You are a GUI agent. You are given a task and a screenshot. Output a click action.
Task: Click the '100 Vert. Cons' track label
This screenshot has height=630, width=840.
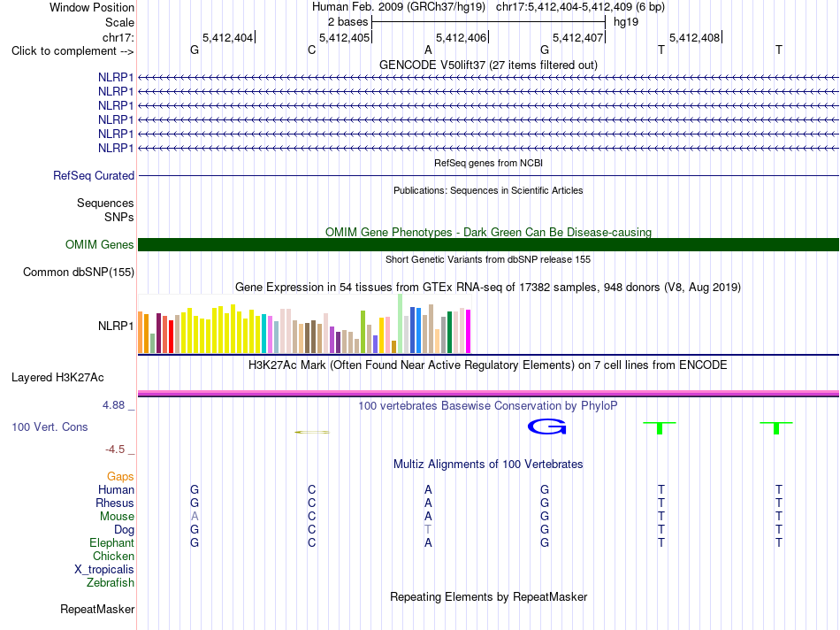click(x=50, y=427)
